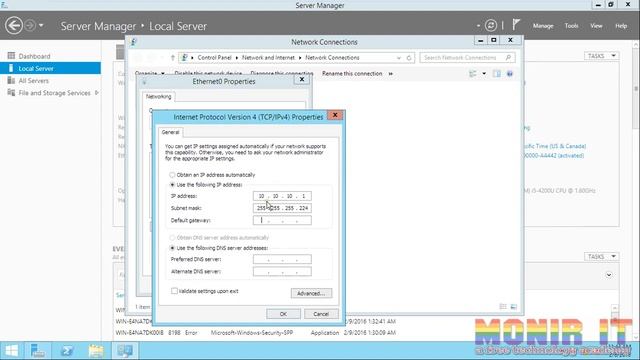Refresh the Server Manager view
Image resolution: width=640 pixels, height=360 pixels.
click(491, 26)
